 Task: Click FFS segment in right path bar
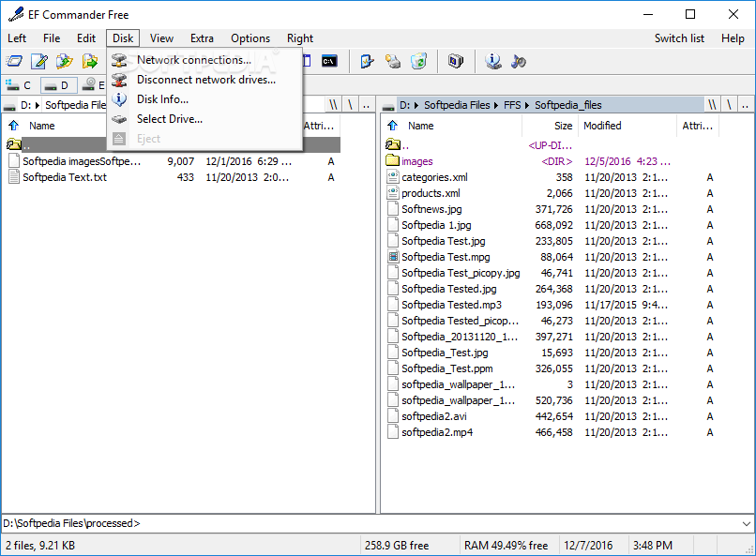512,105
